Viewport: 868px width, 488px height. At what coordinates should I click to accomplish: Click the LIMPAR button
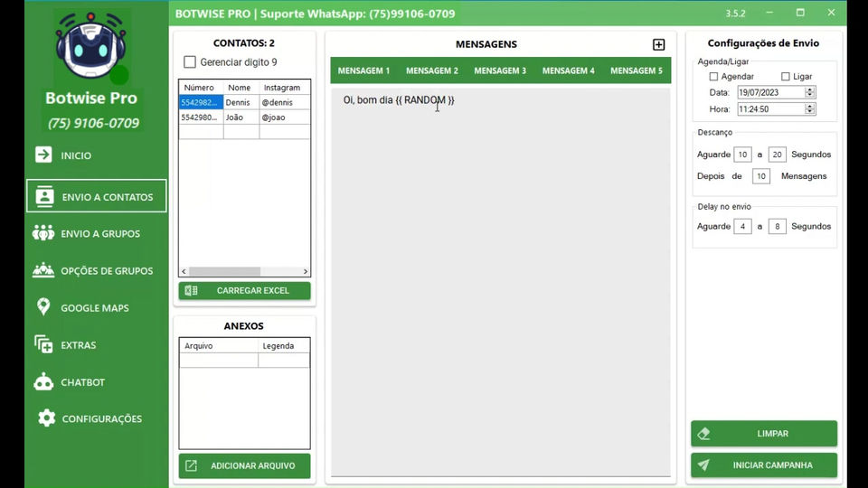[764, 434]
